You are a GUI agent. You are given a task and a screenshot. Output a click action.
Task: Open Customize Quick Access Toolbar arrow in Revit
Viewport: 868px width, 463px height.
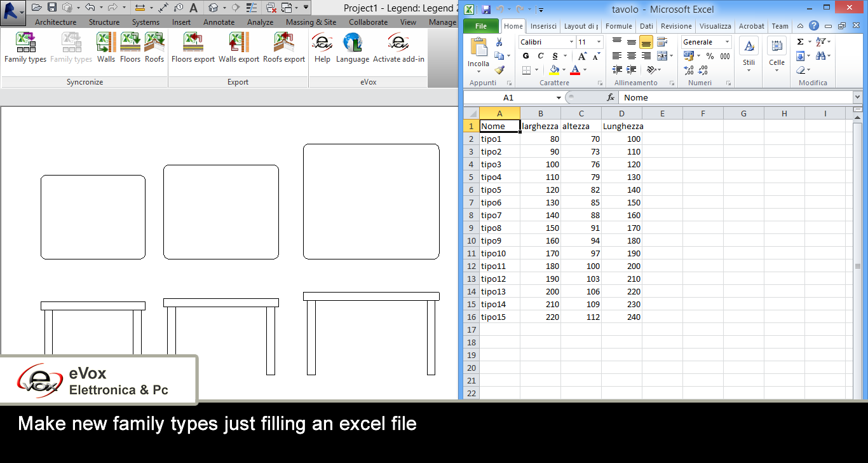click(306, 8)
